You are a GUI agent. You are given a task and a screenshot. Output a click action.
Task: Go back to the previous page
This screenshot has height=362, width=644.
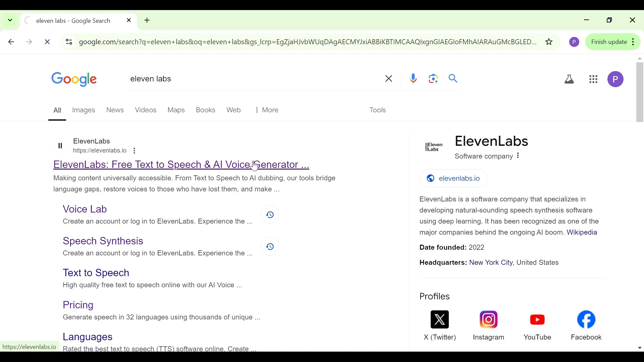(11, 42)
